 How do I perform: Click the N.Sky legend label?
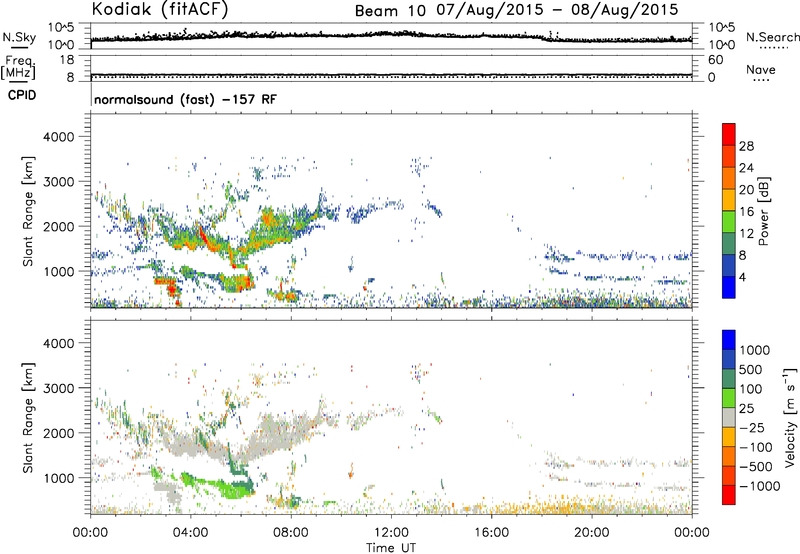coord(19,37)
